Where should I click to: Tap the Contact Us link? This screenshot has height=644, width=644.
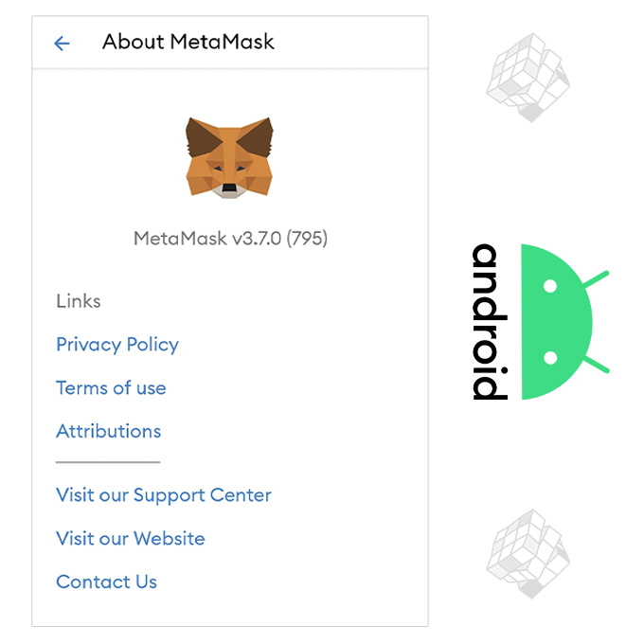[107, 582]
